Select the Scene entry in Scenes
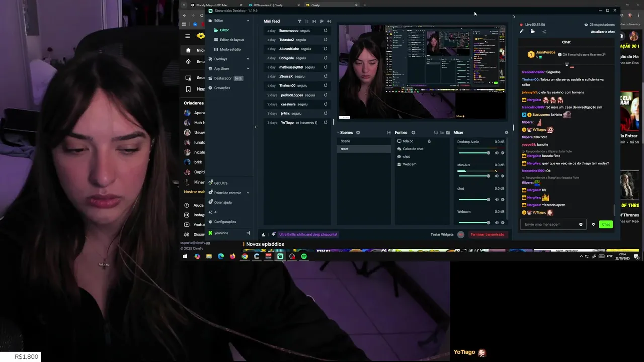Screen dimensions: 644x362 click(363, 141)
